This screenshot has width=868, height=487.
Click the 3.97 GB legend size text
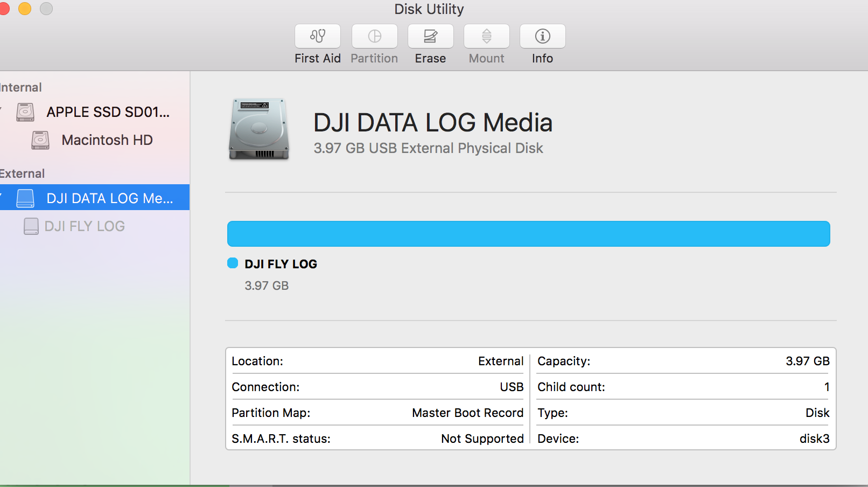(267, 286)
